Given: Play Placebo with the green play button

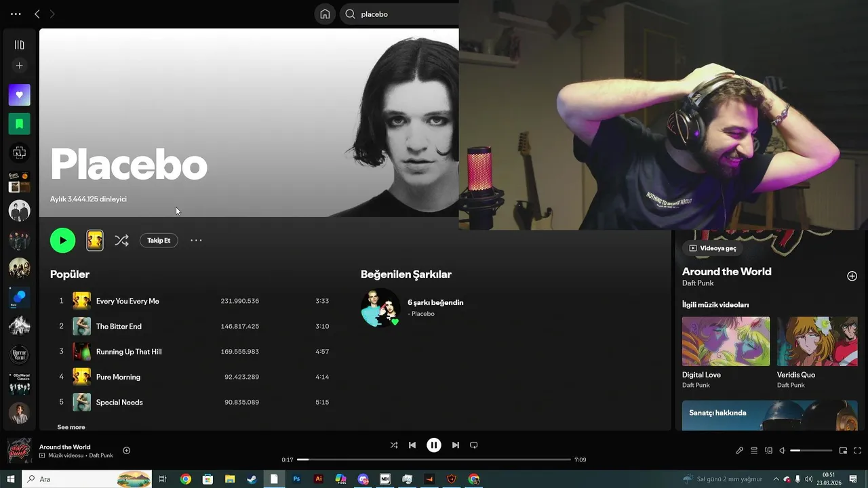Looking at the screenshot, I should pyautogui.click(x=62, y=240).
